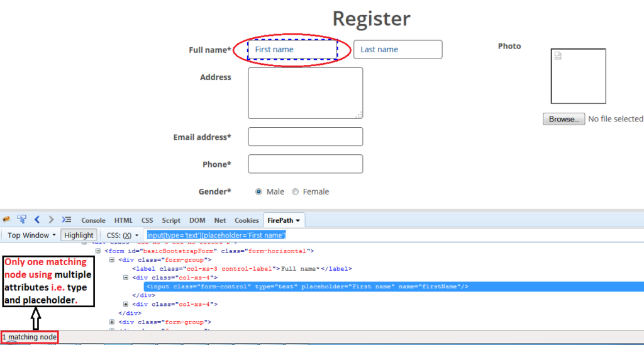Expand the collapsed second col-xs-4 div node

click(x=126, y=304)
